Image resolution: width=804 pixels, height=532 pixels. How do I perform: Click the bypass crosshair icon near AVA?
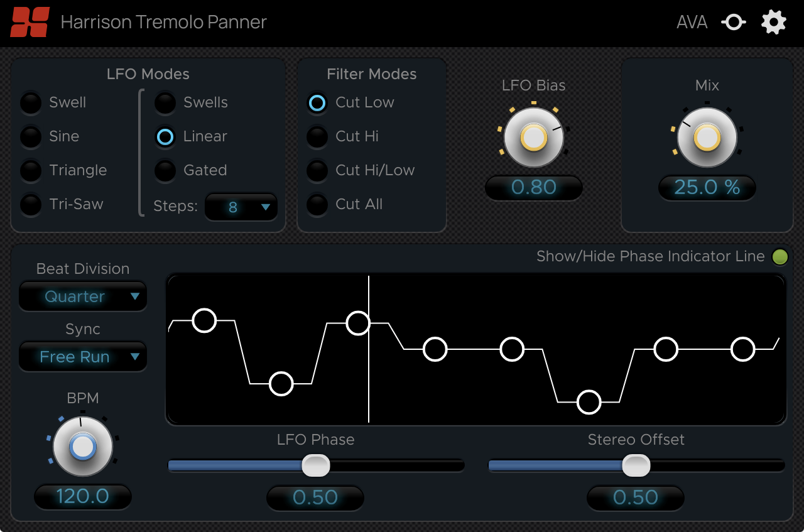point(733,21)
